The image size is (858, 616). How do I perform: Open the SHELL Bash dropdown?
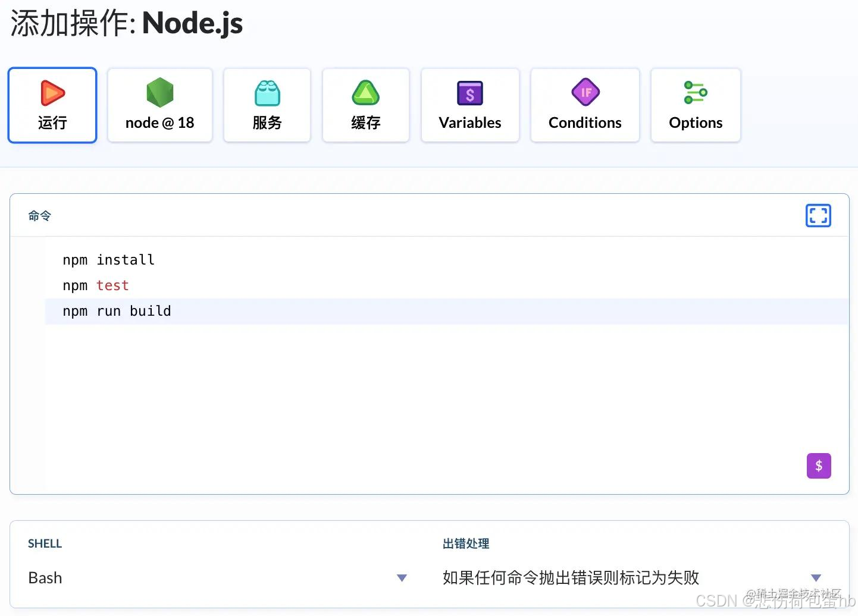tap(217, 577)
